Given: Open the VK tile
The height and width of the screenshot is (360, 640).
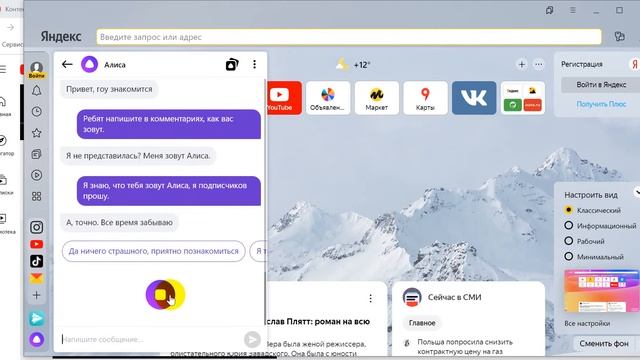Looking at the screenshot, I should [x=474, y=98].
